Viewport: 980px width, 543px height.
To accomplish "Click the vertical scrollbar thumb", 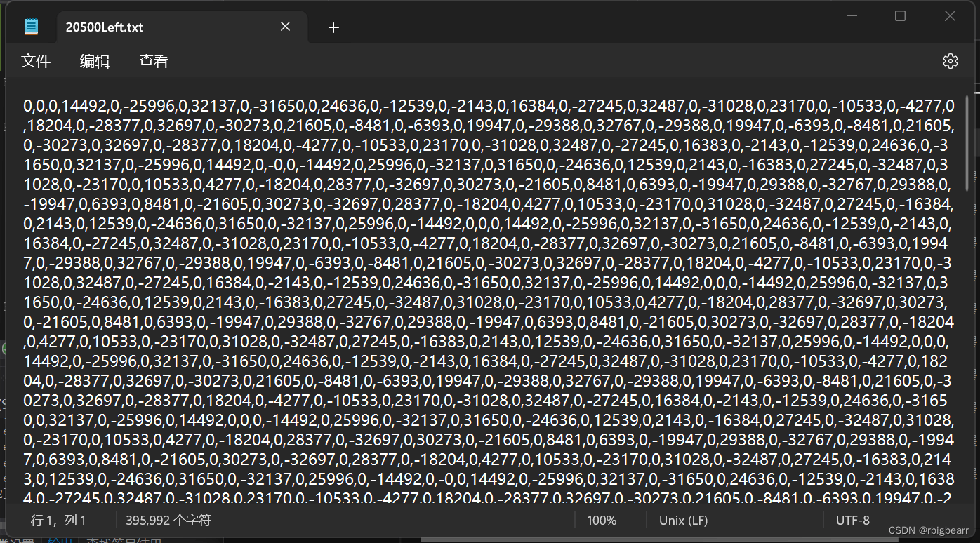I will tap(967, 137).
